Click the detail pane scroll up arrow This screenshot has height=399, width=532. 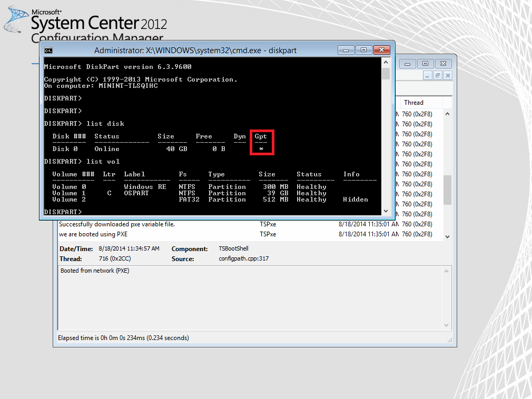tap(447, 271)
